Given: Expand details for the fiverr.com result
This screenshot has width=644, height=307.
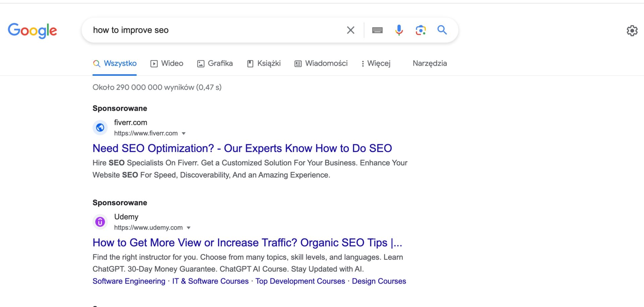Looking at the screenshot, I should tap(184, 133).
